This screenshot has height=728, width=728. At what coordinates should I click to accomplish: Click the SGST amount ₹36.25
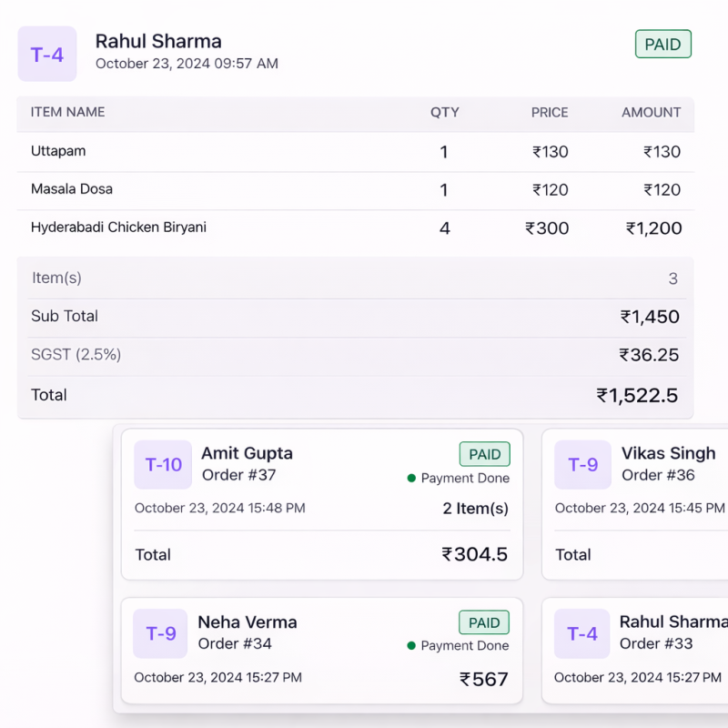coord(649,355)
